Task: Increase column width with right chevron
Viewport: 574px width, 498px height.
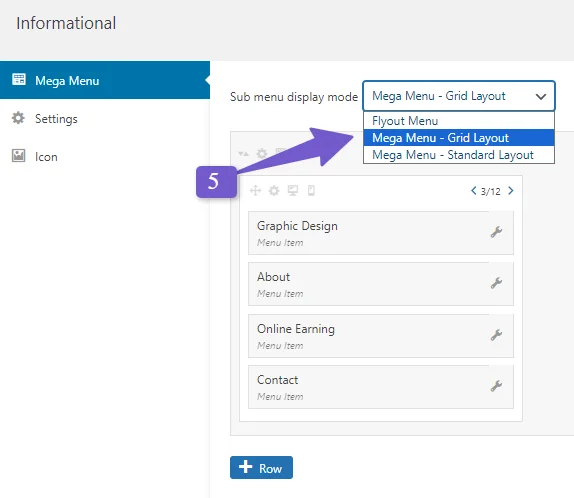Action: coord(511,190)
